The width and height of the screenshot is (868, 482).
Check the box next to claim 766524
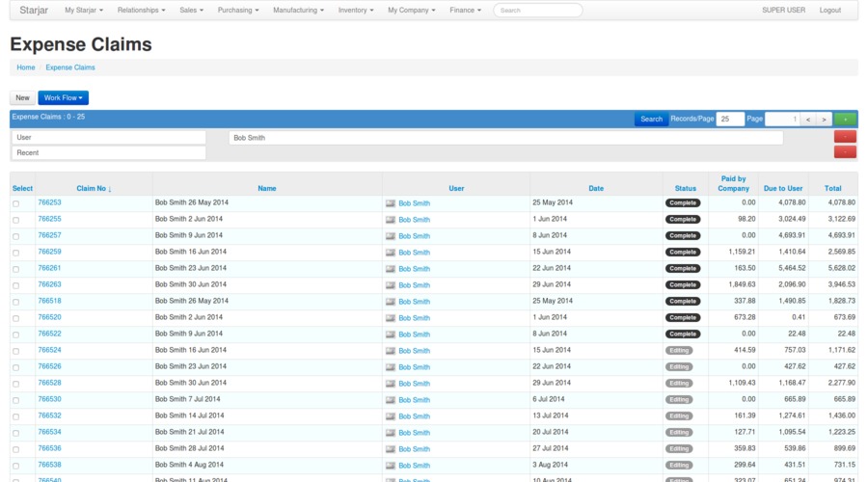[x=15, y=351]
